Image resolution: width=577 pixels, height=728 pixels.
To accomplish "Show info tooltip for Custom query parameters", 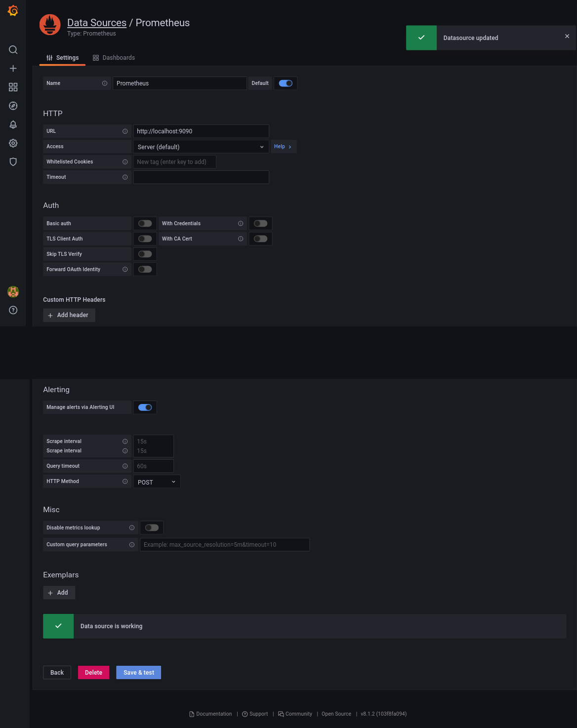I will click(x=132, y=545).
